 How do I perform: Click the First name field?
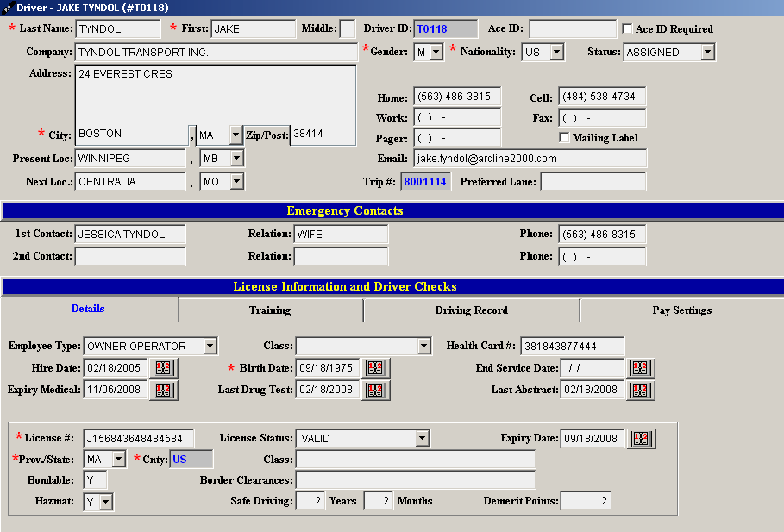point(253,29)
